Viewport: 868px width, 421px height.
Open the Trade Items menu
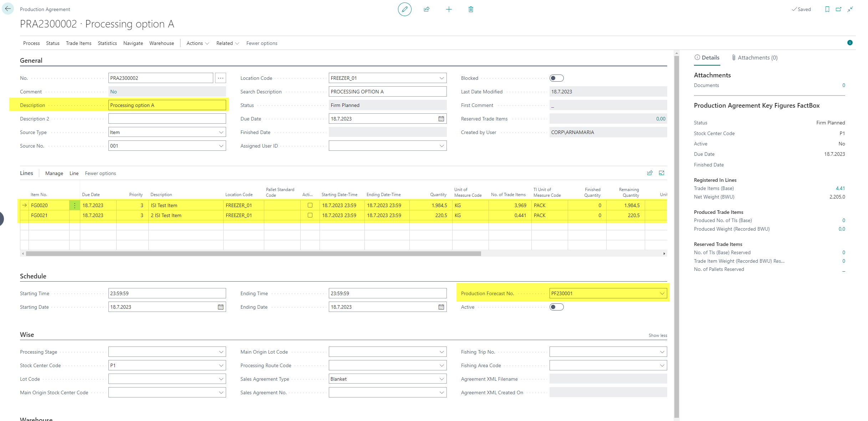coord(78,43)
